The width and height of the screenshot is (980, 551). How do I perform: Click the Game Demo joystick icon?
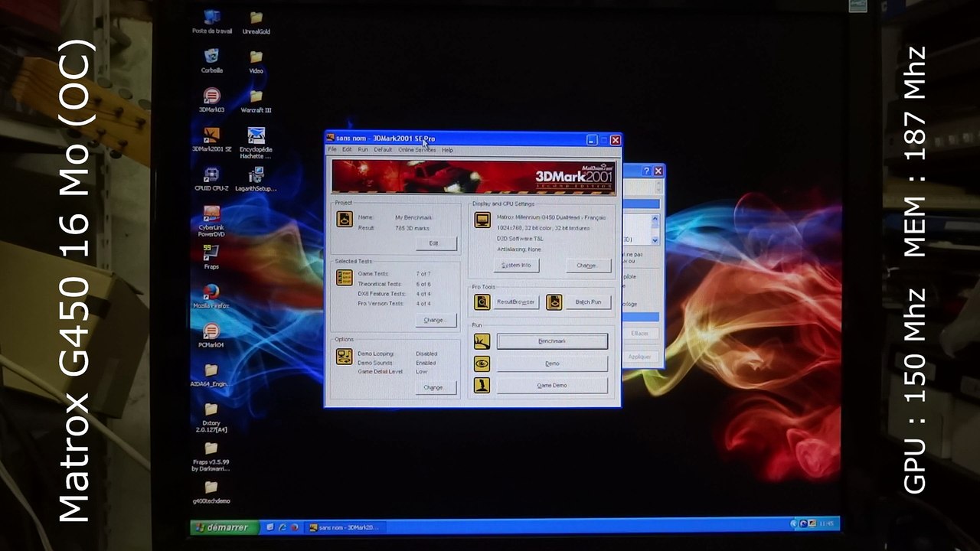(x=482, y=385)
